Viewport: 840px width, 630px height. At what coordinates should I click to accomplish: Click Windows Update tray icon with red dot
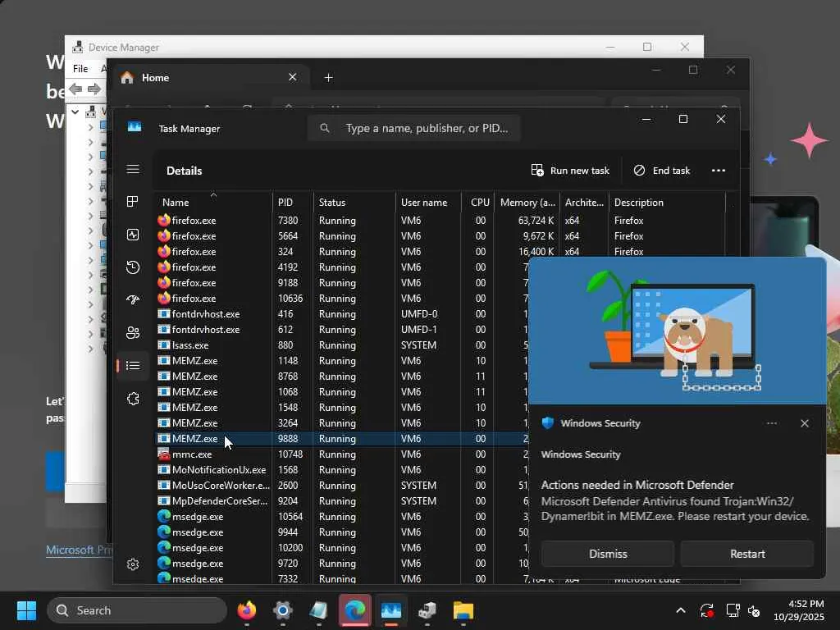tap(706, 610)
